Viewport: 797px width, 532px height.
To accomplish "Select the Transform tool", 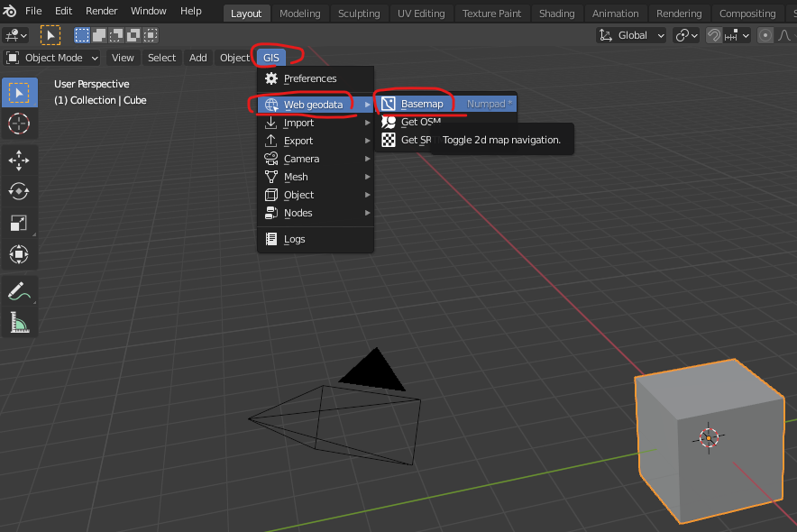I will click(x=19, y=254).
